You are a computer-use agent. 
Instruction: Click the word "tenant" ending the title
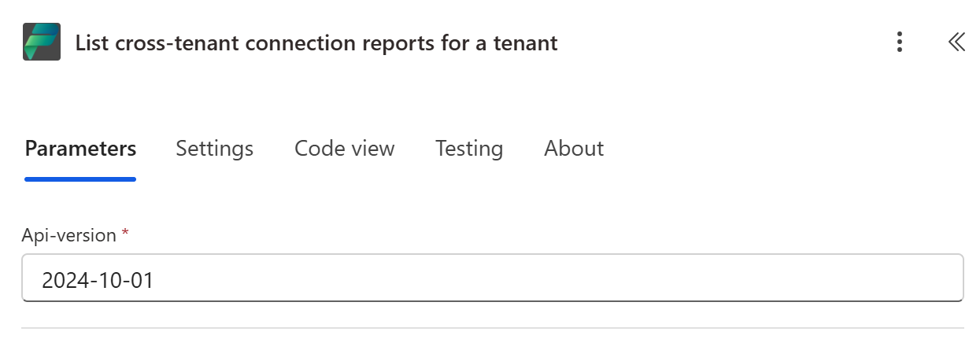pos(525,42)
